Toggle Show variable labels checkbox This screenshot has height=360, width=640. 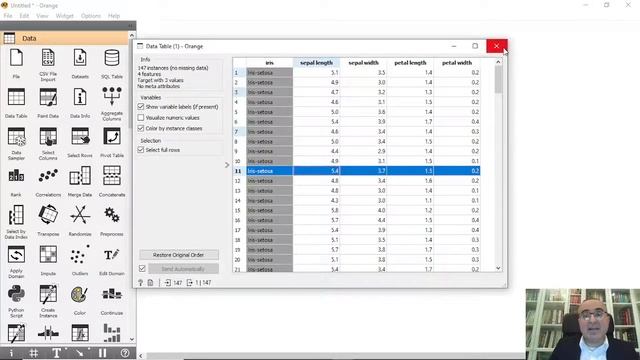(141, 107)
